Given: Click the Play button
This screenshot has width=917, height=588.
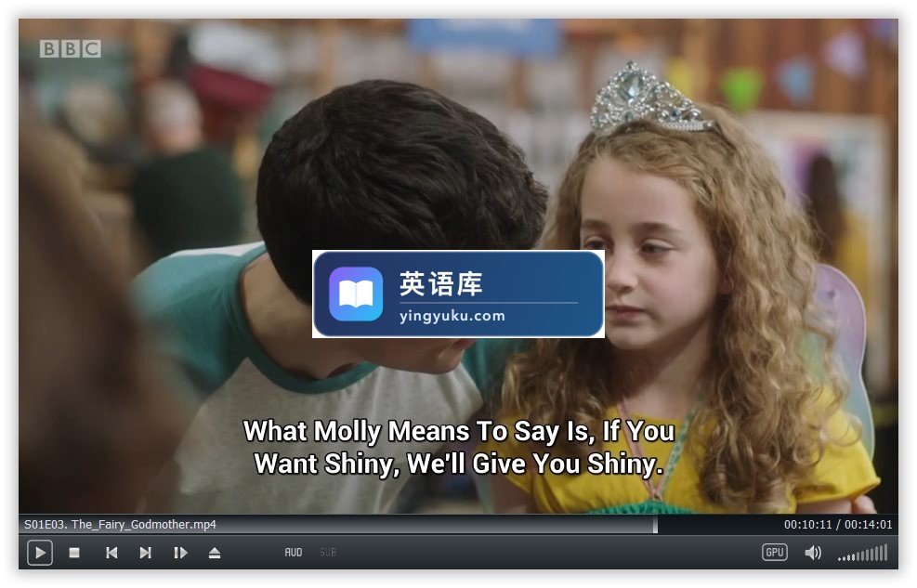Looking at the screenshot, I should point(40,553).
